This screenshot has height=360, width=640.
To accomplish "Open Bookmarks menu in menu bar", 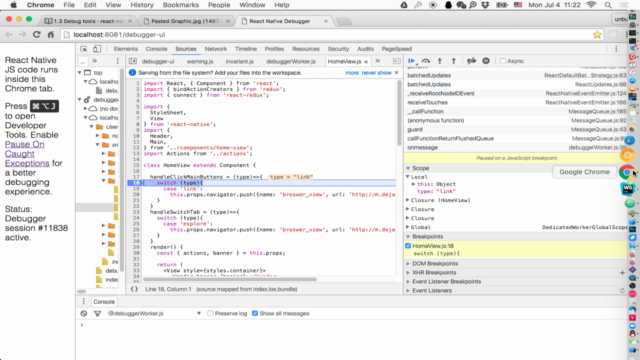I will 180,5.
